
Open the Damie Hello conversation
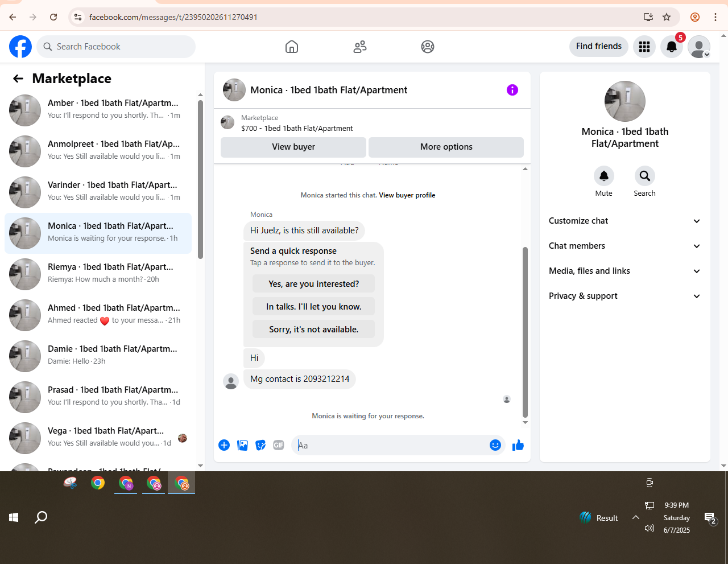pyautogui.click(x=98, y=356)
